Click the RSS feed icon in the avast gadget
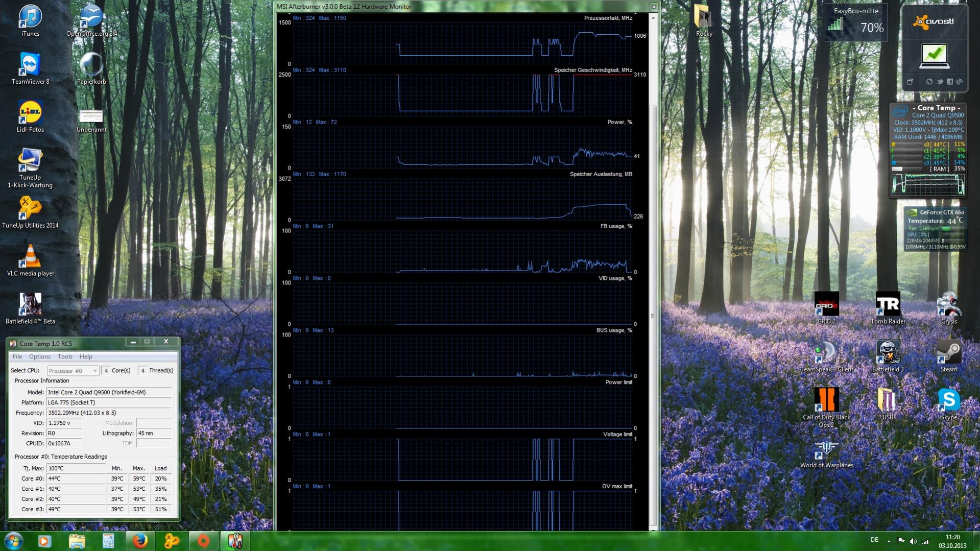 click(960, 82)
